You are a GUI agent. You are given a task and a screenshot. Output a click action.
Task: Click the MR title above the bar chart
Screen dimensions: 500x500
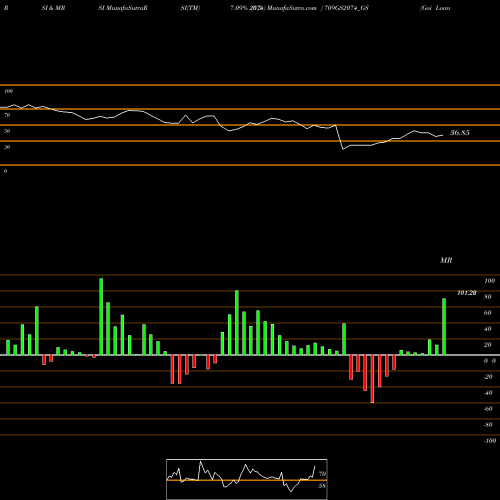[x=446, y=260]
